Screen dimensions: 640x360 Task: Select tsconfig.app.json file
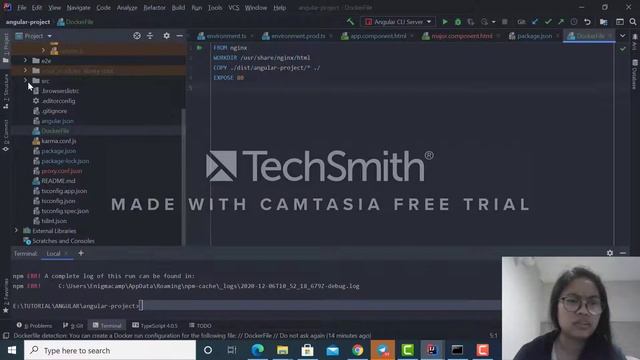[x=64, y=191]
